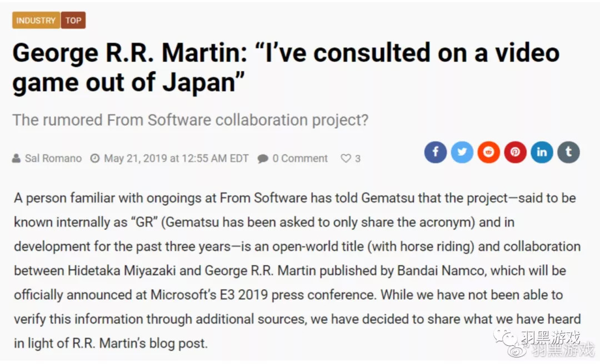600x364 pixels.
Task: Share article on Reddit
Action: (x=489, y=152)
